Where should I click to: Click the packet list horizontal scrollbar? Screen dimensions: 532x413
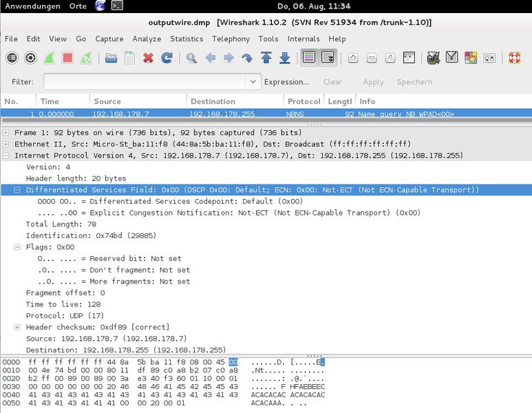tap(266, 120)
